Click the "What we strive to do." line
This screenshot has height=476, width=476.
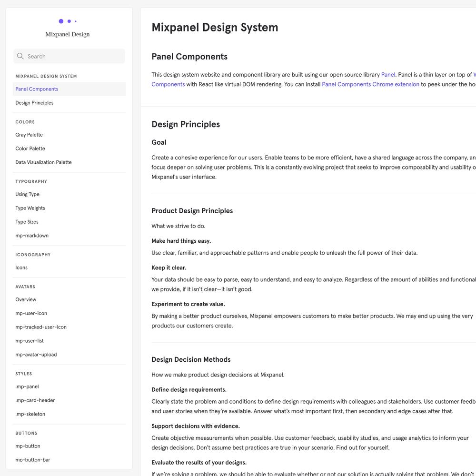pyautogui.click(x=178, y=226)
